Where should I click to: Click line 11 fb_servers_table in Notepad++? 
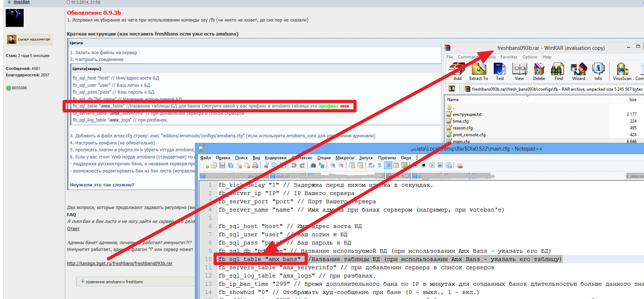(x=356, y=267)
